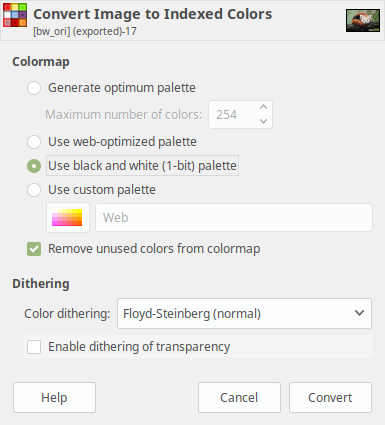Click the dropdown chevron beside Floyd-Steinberg (normal)

[x=359, y=313]
